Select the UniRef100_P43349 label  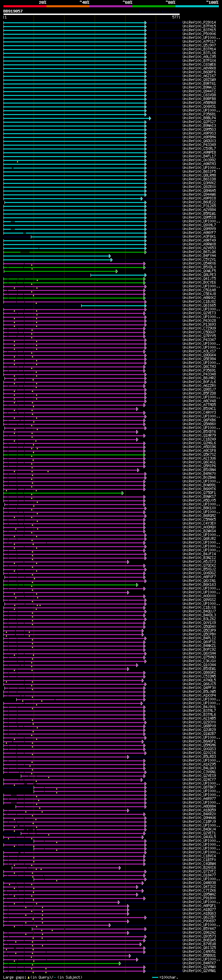pyautogui.click(x=199, y=145)
